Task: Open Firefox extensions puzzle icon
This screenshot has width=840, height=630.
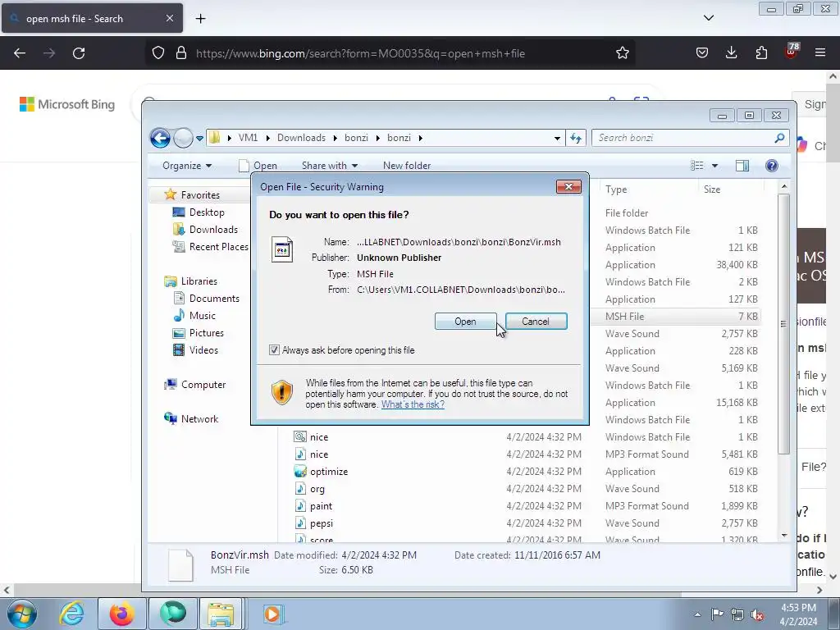Action: (x=761, y=52)
